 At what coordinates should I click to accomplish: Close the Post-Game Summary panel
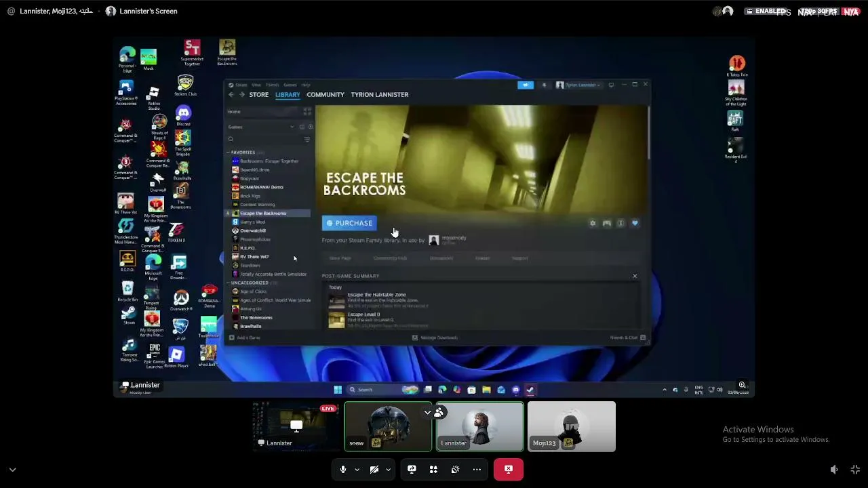[635, 276]
